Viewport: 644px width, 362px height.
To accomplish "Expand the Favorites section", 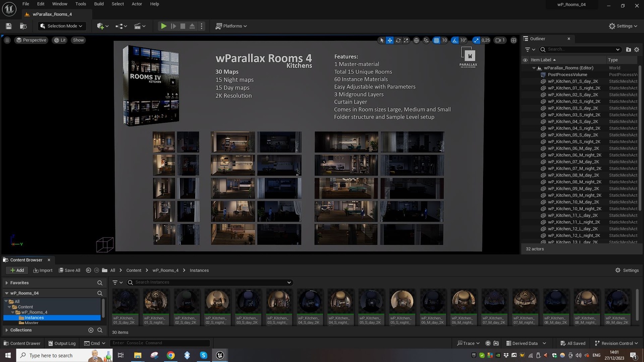I will pyautogui.click(x=7, y=283).
